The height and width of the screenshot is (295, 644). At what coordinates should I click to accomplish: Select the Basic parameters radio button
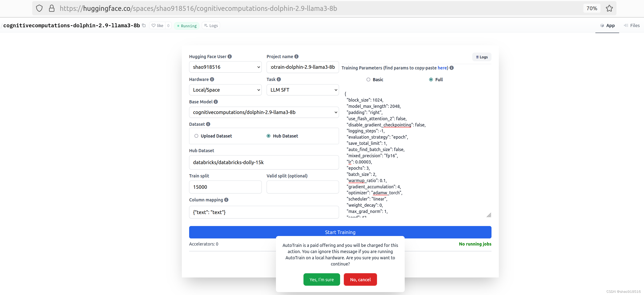pos(368,79)
